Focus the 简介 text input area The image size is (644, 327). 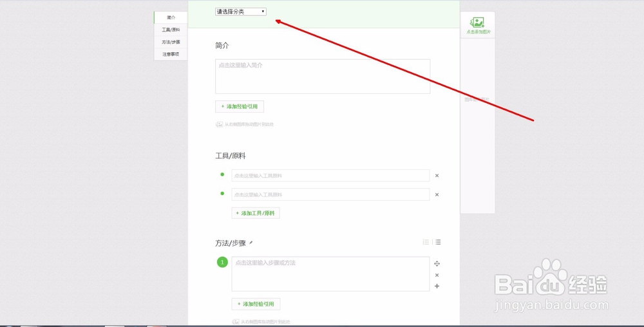pos(323,77)
